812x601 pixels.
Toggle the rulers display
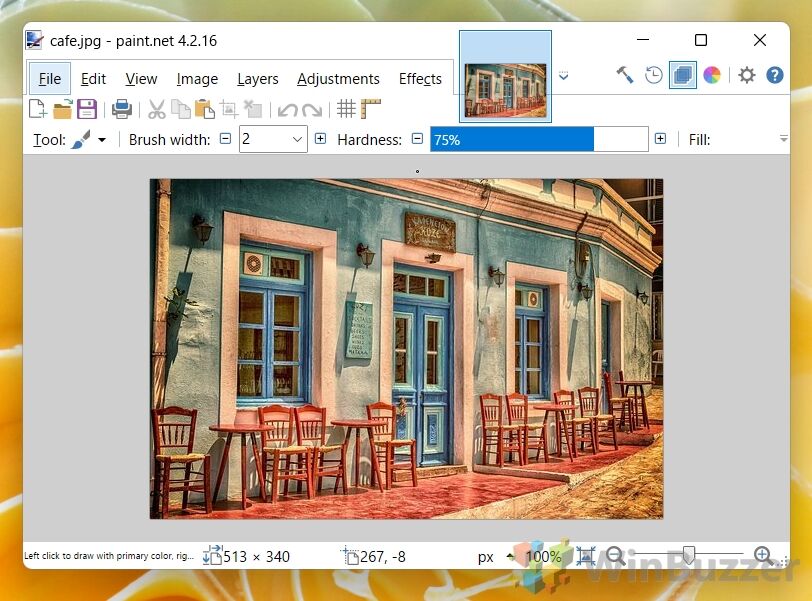pos(371,109)
